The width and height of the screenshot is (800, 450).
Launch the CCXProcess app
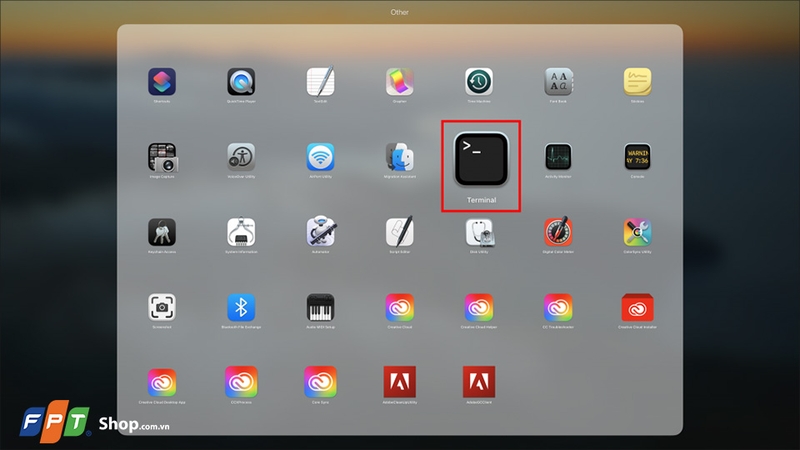click(241, 382)
